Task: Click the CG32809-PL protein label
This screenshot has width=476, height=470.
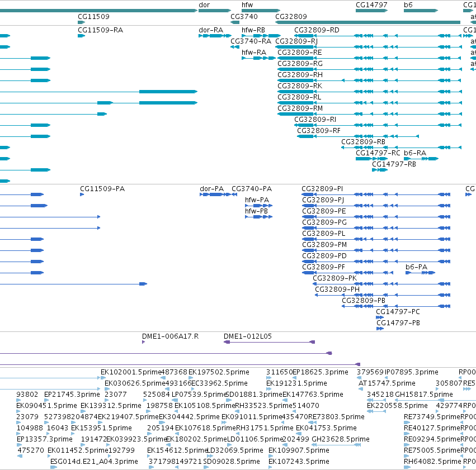Action: [324, 234]
